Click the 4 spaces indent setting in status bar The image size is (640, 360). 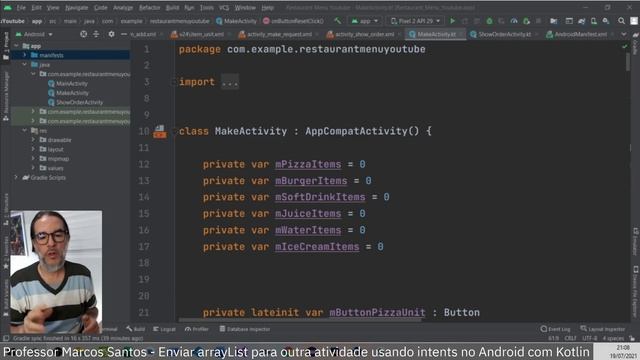pos(613,338)
